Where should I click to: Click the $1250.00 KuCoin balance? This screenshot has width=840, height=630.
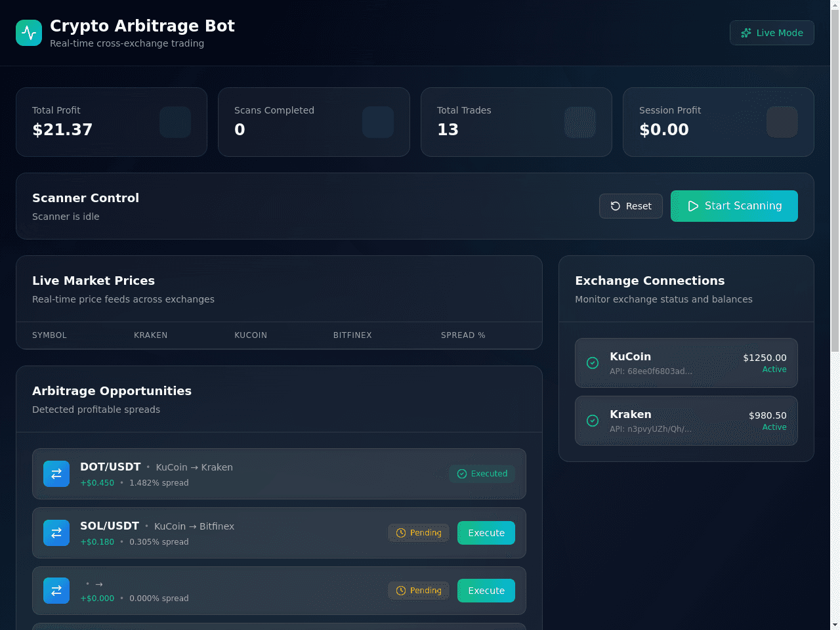(x=765, y=358)
